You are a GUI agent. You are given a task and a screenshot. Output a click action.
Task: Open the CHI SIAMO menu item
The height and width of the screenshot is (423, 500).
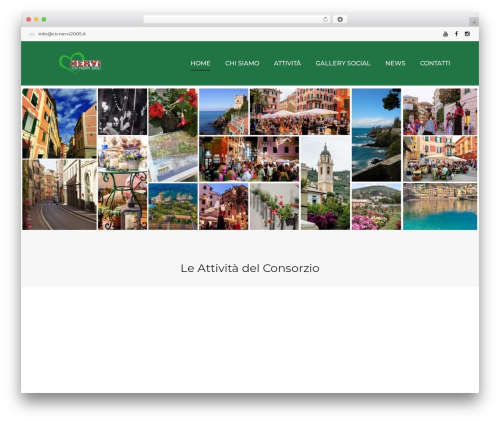point(242,63)
